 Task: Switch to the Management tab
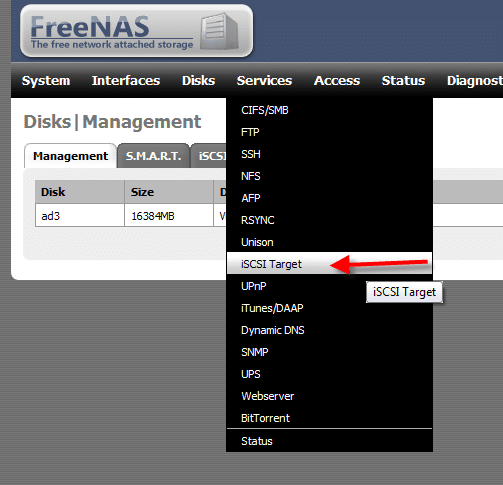70,156
